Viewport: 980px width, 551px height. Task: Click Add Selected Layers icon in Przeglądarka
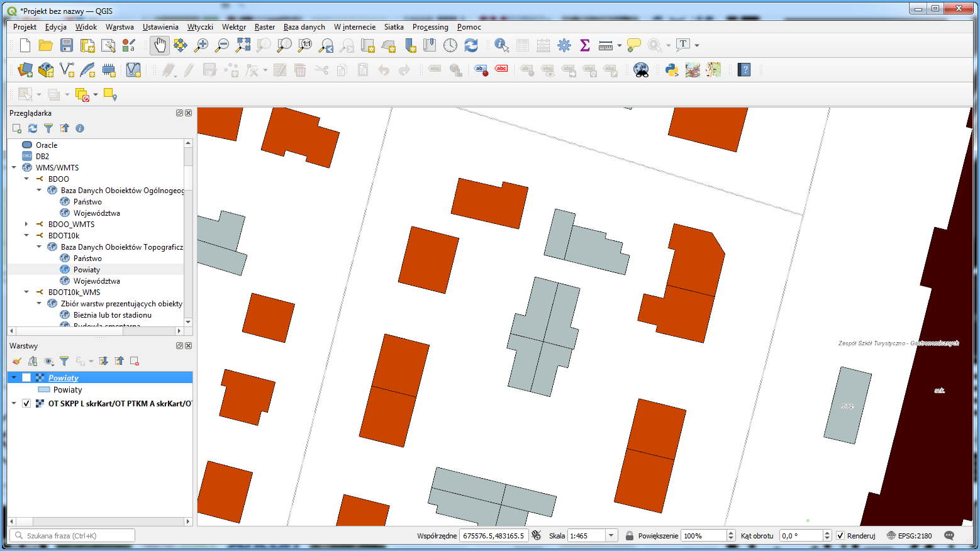tap(17, 128)
